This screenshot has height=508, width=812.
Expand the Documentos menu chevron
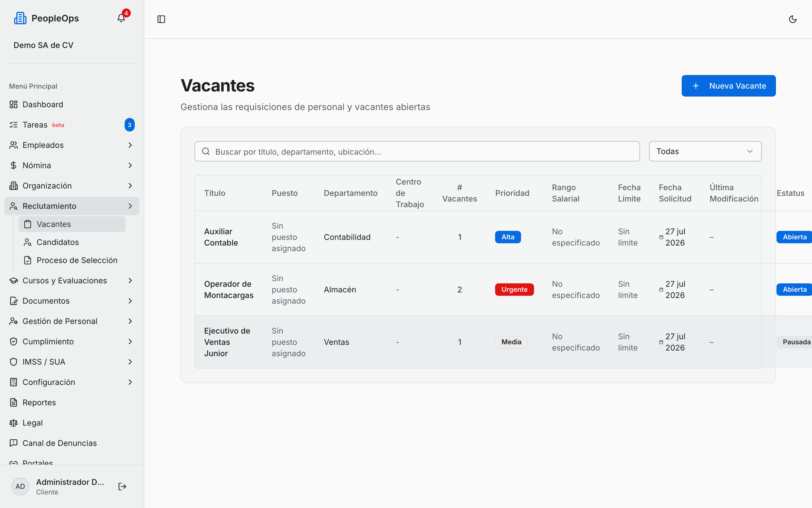click(x=130, y=301)
